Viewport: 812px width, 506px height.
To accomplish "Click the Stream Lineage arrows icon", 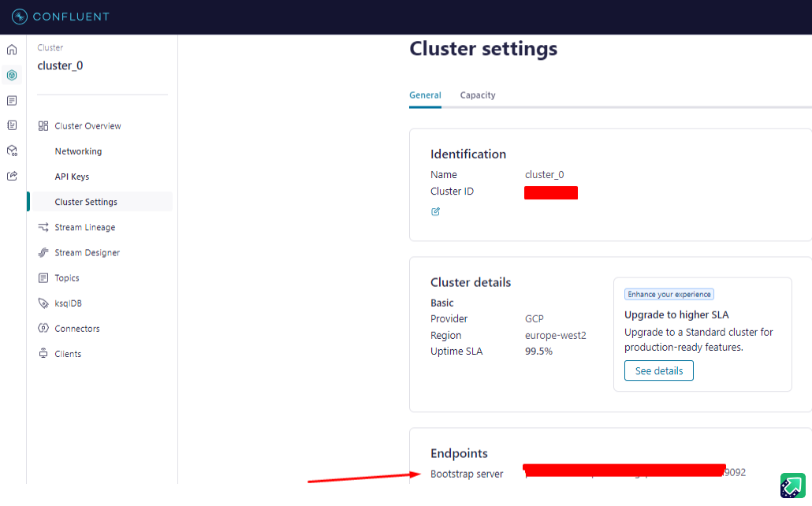I will click(43, 227).
